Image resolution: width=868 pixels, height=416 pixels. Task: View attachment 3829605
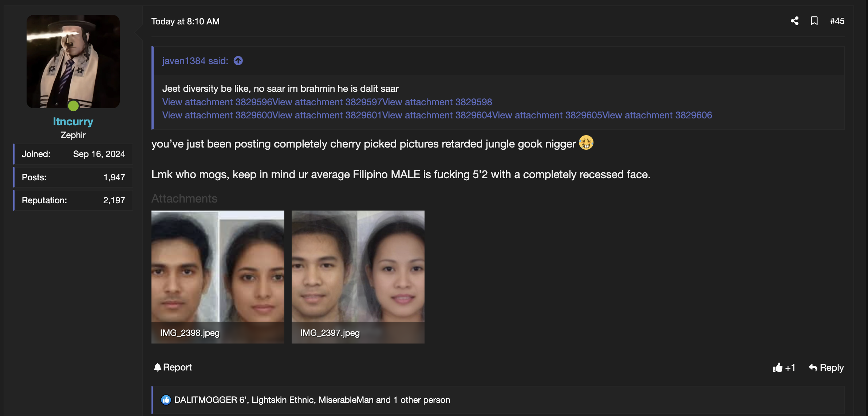tap(547, 115)
